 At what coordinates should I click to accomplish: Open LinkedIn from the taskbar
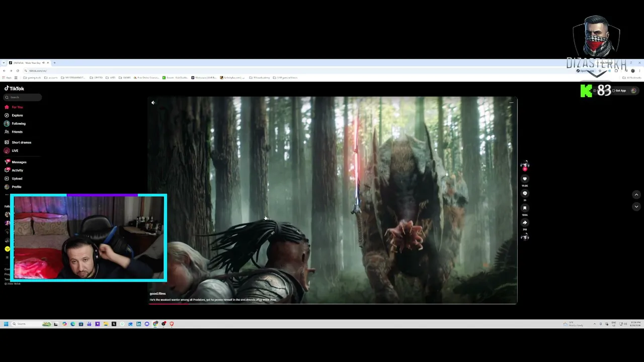(x=138, y=324)
